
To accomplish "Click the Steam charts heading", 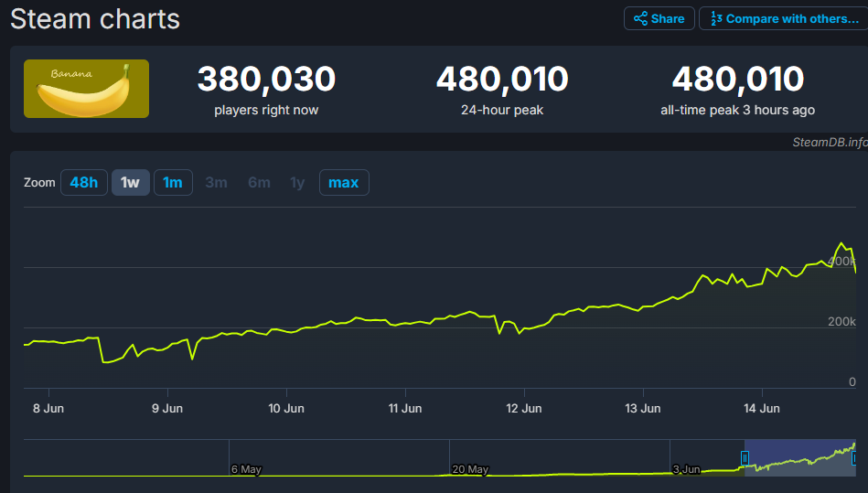I will [x=95, y=19].
